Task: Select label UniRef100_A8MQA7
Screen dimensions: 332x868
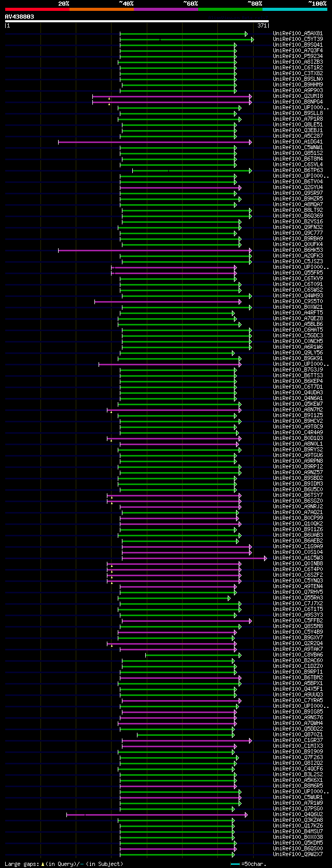Action: 298,205
